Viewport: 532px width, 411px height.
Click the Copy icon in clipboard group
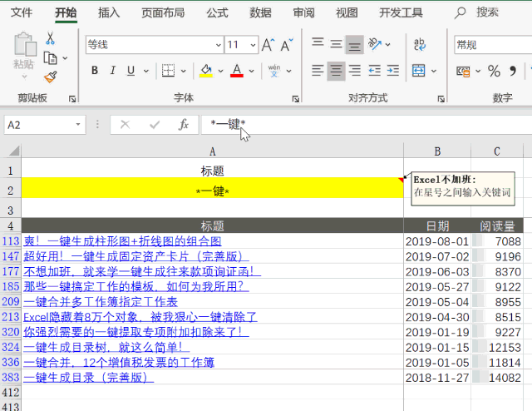[50, 58]
